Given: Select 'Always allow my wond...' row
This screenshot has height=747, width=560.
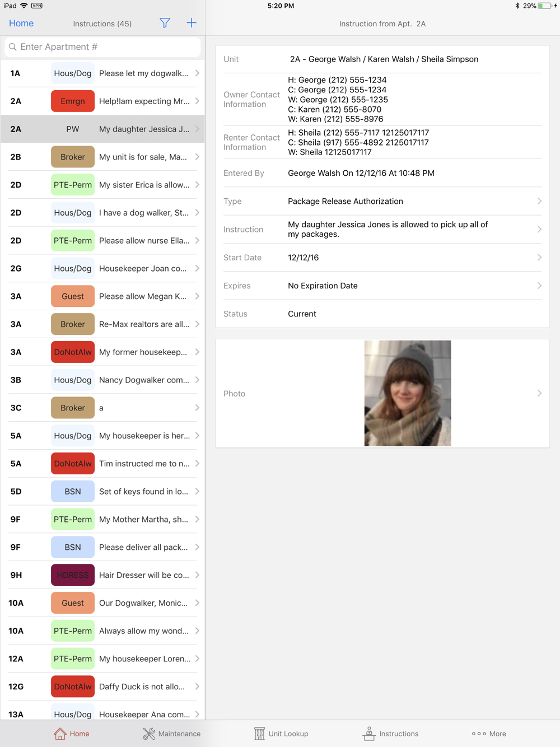Looking at the screenshot, I should 102,631.
